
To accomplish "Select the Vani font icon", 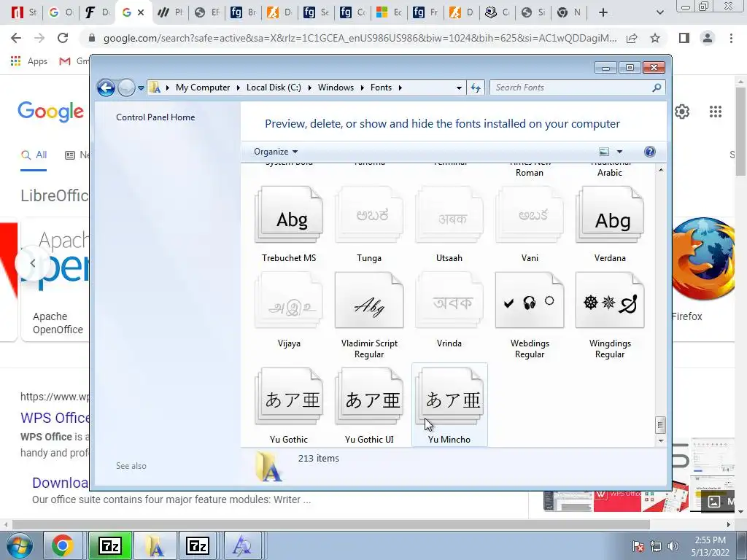I will (530, 215).
